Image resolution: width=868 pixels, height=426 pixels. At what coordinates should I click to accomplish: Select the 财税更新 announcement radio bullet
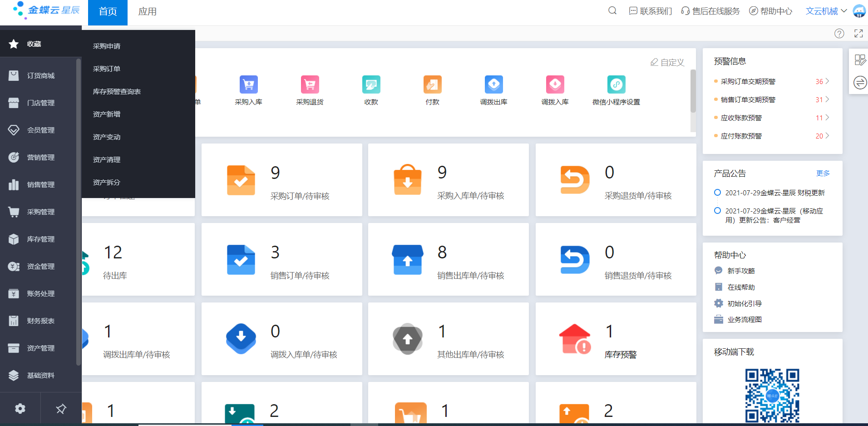[x=717, y=193]
